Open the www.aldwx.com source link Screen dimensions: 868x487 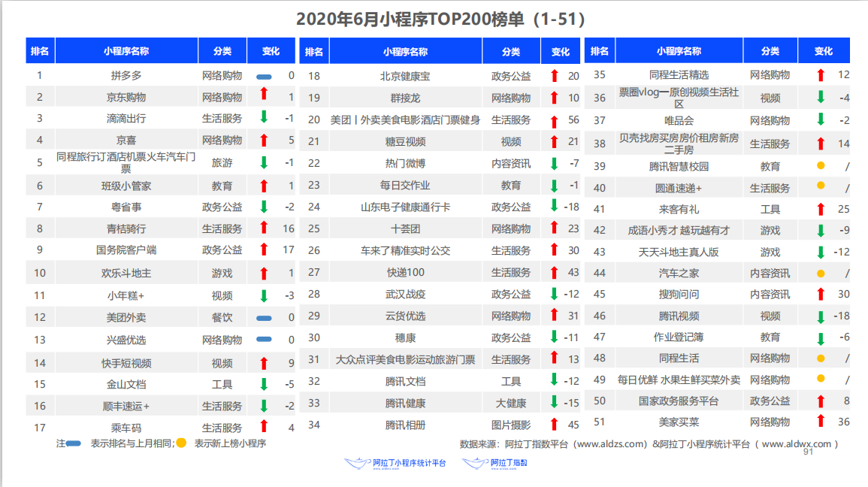[797, 444]
